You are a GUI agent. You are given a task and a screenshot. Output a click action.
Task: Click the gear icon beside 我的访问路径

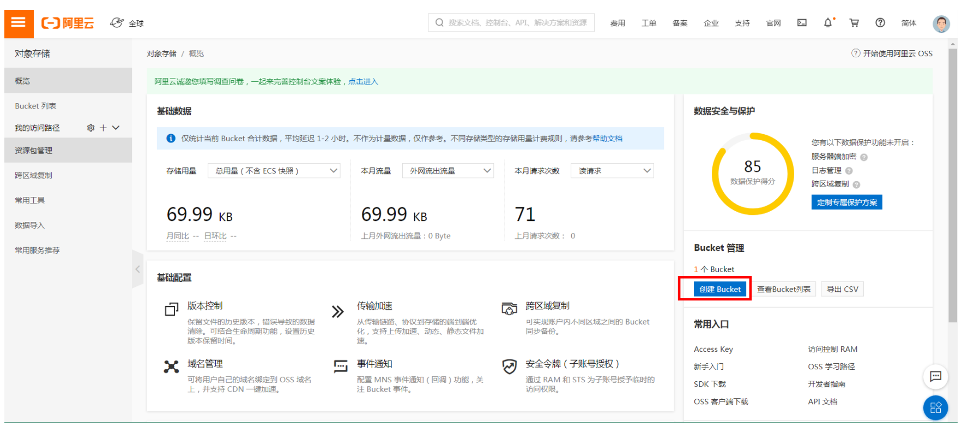point(90,128)
